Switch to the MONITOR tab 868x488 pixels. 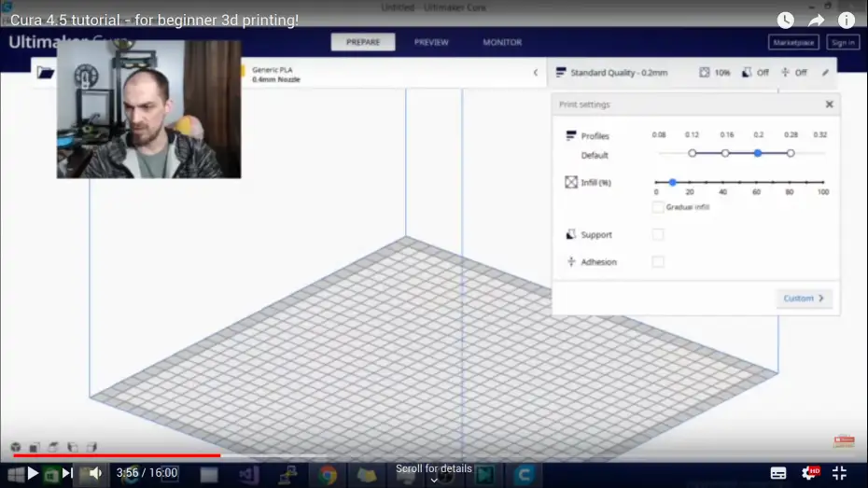pyautogui.click(x=502, y=42)
